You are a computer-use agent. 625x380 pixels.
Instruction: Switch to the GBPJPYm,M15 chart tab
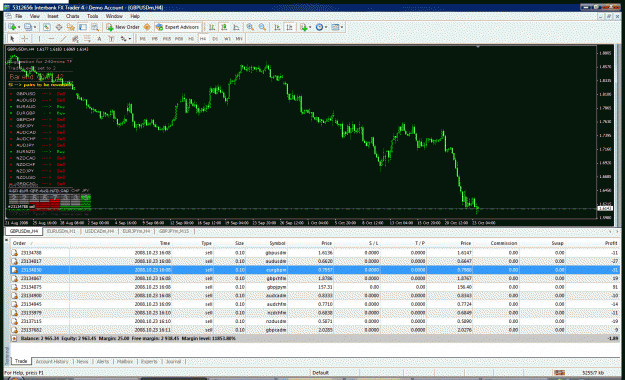pyautogui.click(x=174, y=231)
